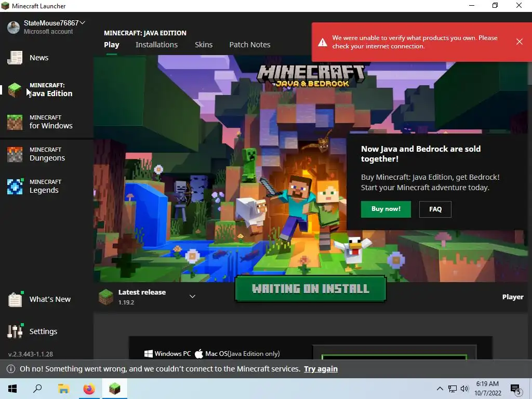Expand the StateMouse76867 account dropdown
532x399 pixels.
tap(83, 23)
